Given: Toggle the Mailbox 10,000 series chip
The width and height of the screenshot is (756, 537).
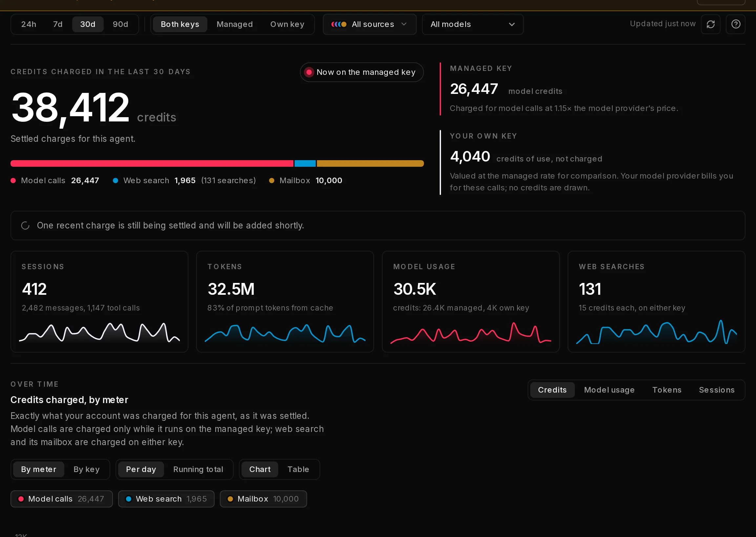Looking at the screenshot, I should (x=263, y=499).
